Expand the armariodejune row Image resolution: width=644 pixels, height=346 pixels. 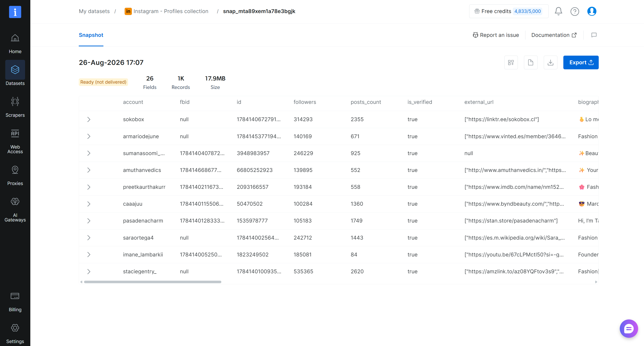[x=88, y=136]
